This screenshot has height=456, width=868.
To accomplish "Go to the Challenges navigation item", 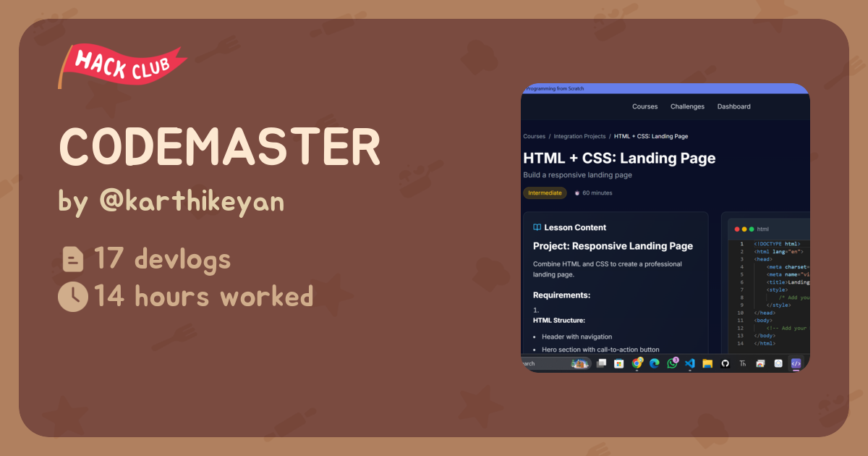I will (x=687, y=106).
